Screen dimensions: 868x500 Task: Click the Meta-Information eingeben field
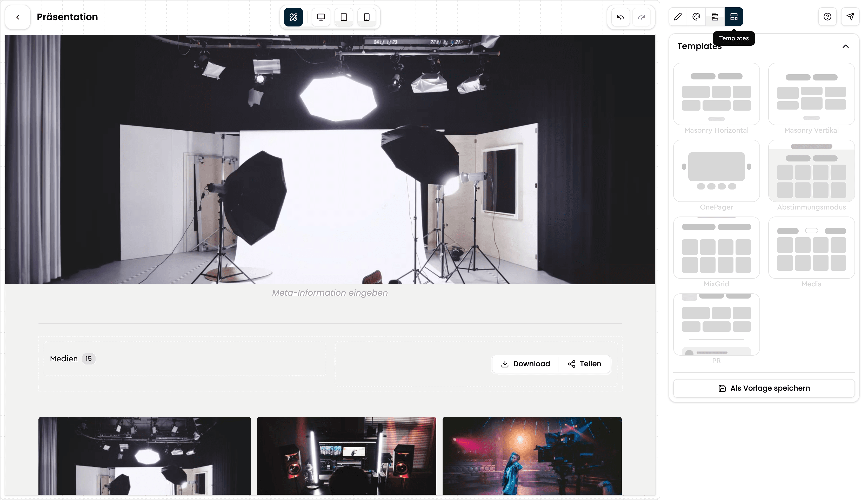pos(330,293)
